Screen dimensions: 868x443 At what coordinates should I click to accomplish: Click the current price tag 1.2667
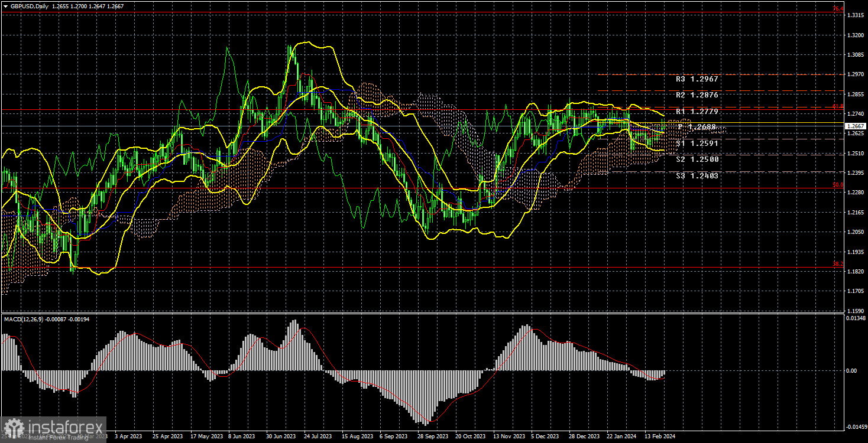pyautogui.click(x=856, y=126)
